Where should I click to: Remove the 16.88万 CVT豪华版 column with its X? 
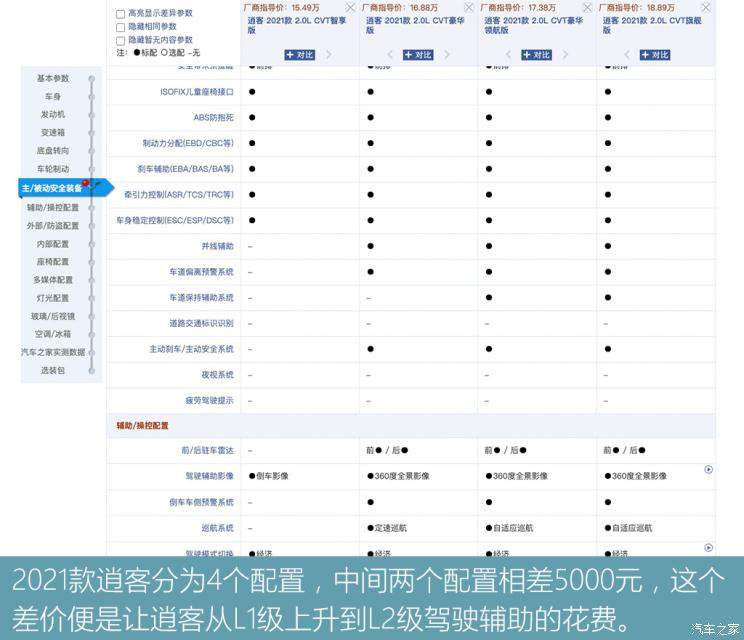coord(469,8)
